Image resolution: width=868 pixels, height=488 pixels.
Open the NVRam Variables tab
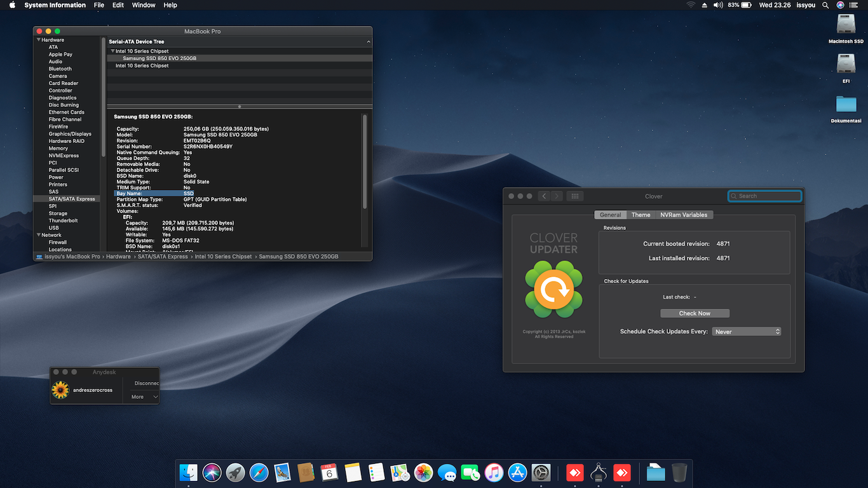(x=684, y=215)
